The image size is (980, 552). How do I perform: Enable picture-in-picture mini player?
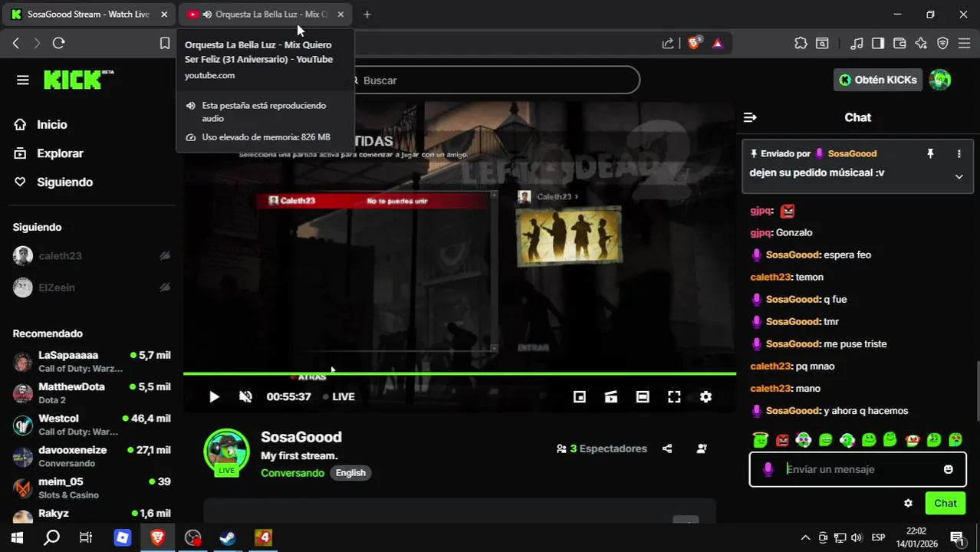tap(580, 397)
